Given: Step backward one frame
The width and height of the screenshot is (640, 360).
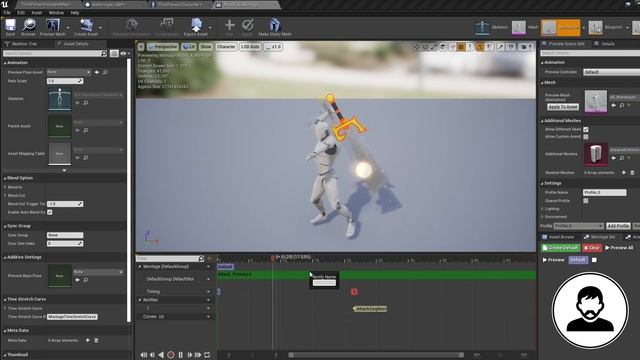Looking at the screenshot, I should [152, 355].
